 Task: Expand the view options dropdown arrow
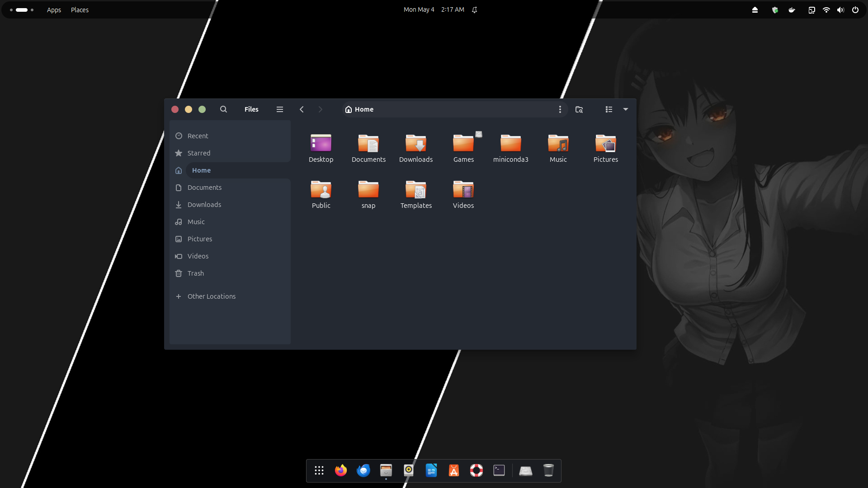(x=626, y=109)
